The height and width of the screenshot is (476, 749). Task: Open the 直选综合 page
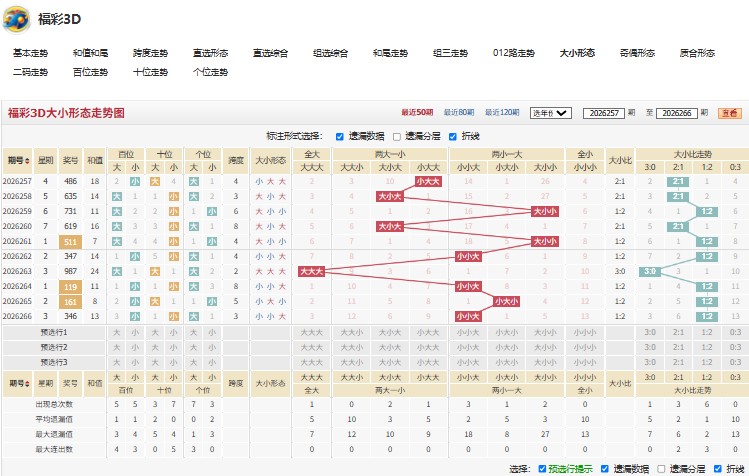(x=270, y=53)
